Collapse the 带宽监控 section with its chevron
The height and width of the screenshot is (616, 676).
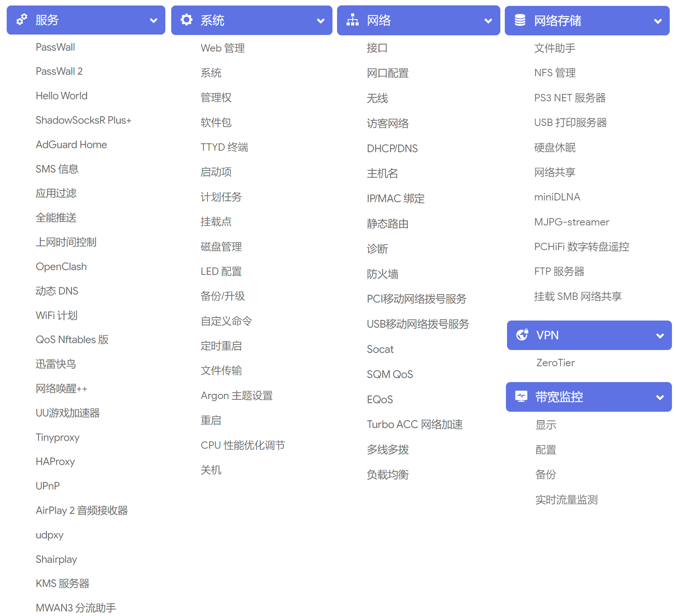[660, 398]
